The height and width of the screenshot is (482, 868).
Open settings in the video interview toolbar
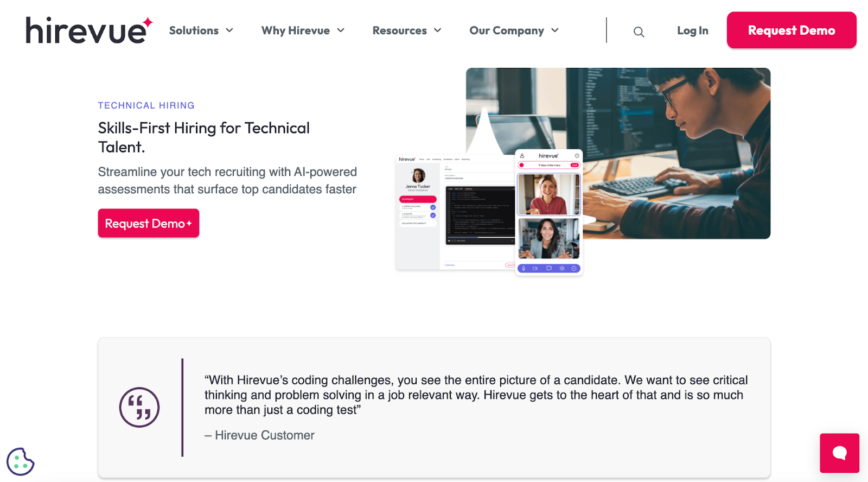(562, 268)
